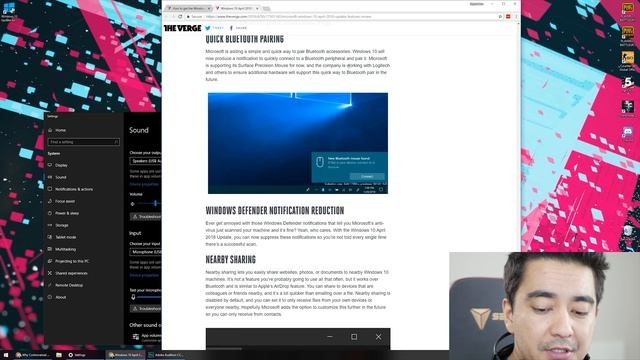640x360 pixels.
Task: Reload the page in Chrome
Action: (x=180, y=17)
